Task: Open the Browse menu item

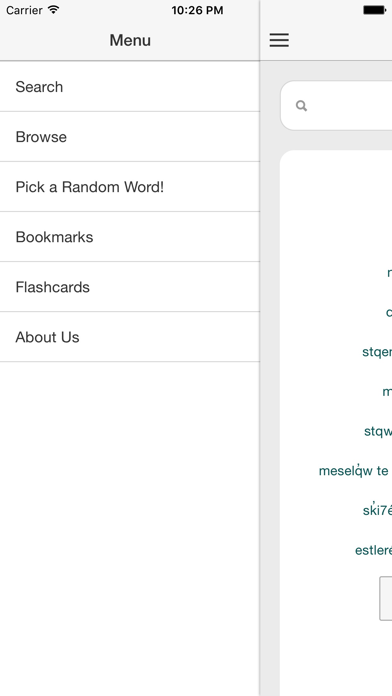Action: pyautogui.click(x=130, y=137)
